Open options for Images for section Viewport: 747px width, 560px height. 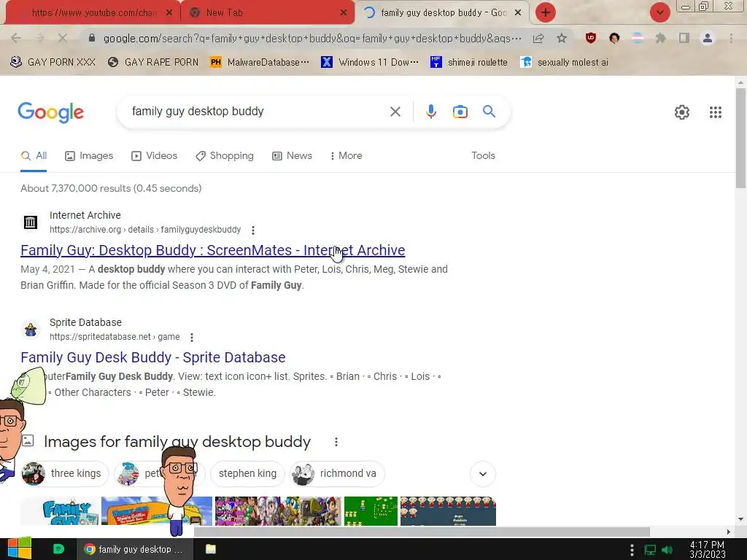[336, 442]
